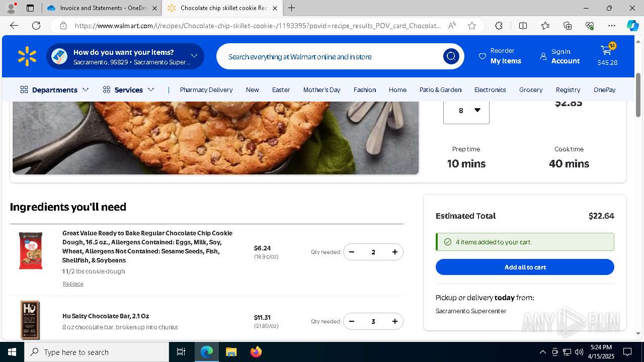Show hidden system tray icons
Viewport: 644px width, 362px height.
click(x=542, y=352)
